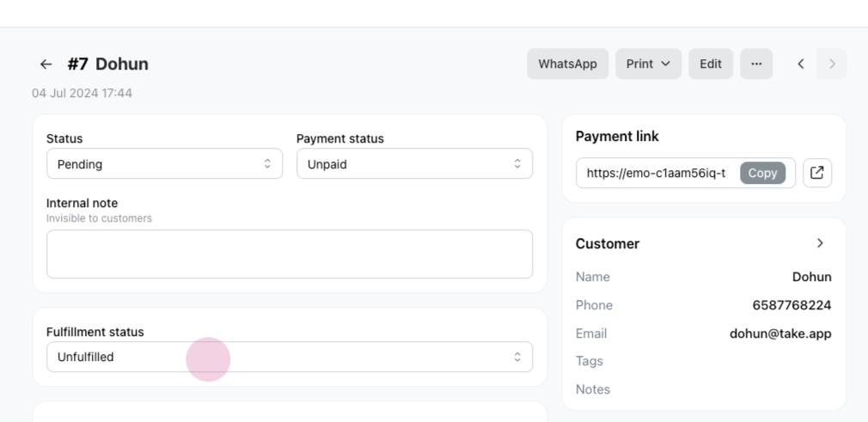Open Customer details chevron arrow
The image size is (868, 422).
click(x=821, y=243)
